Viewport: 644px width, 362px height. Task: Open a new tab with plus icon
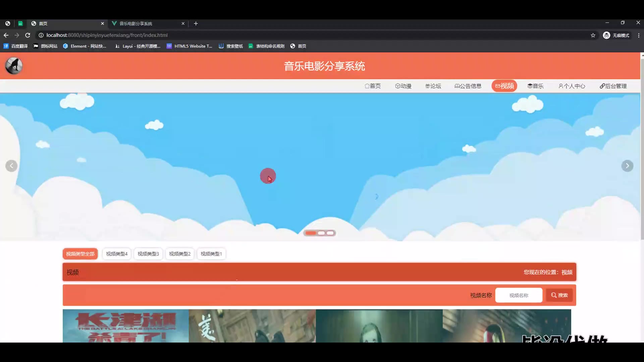pyautogui.click(x=196, y=23)
